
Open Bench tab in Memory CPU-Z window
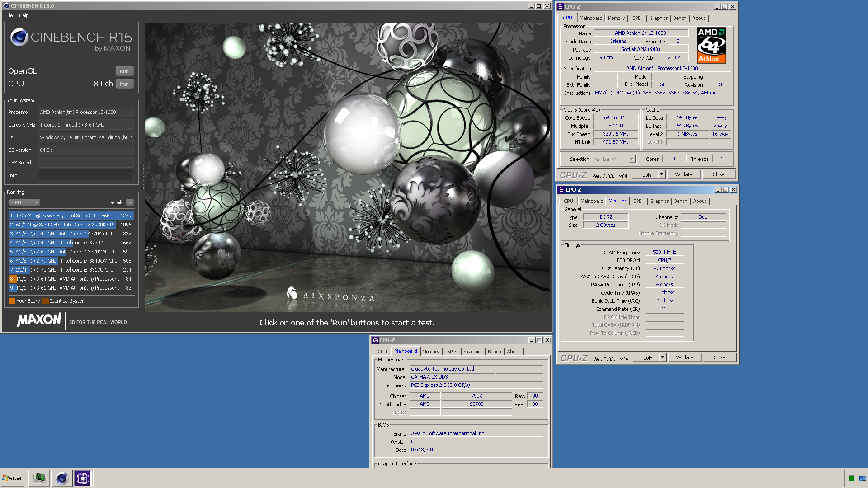click(x=680, y=201)
